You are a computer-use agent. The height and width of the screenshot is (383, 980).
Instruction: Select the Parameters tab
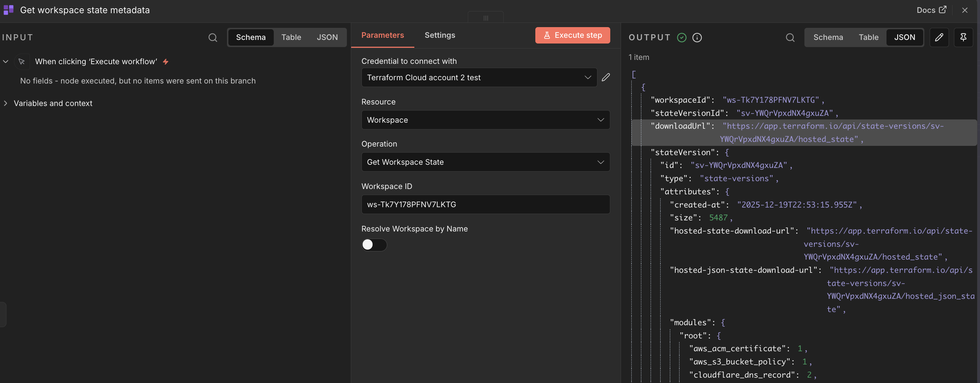tap(382, 35)
